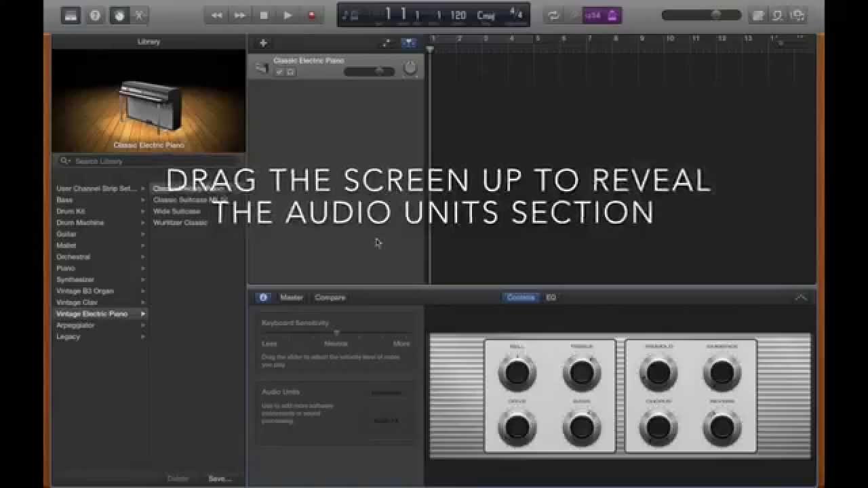
Task: Start recording with the red record button
Action: [x=312, y=16]
